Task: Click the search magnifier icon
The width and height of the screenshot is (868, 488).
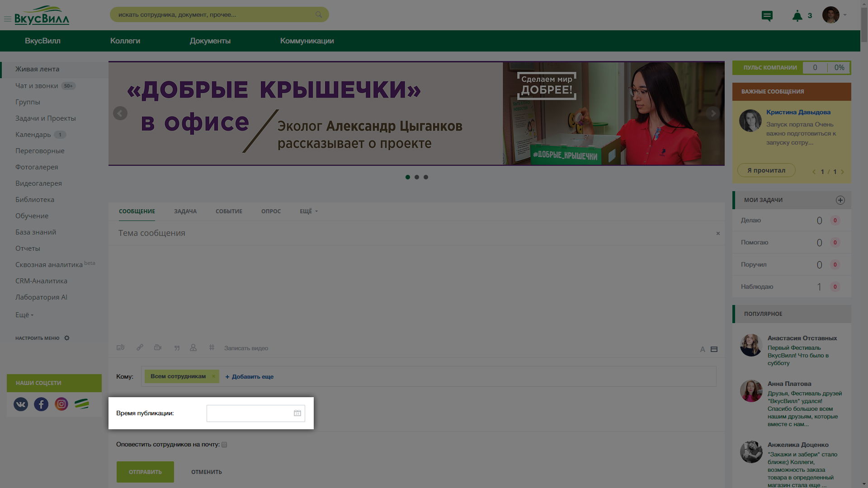Action: (x=319, y=14)
